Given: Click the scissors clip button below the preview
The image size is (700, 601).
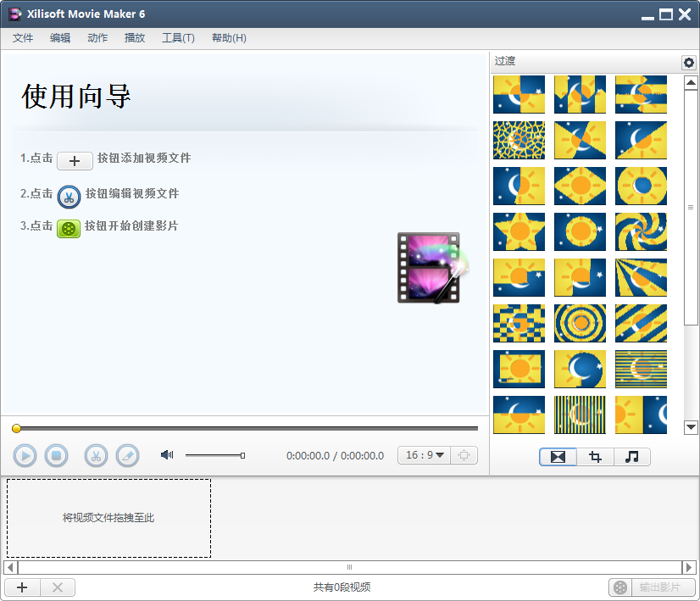Looking at the screenshot, I should click(96, 456).
